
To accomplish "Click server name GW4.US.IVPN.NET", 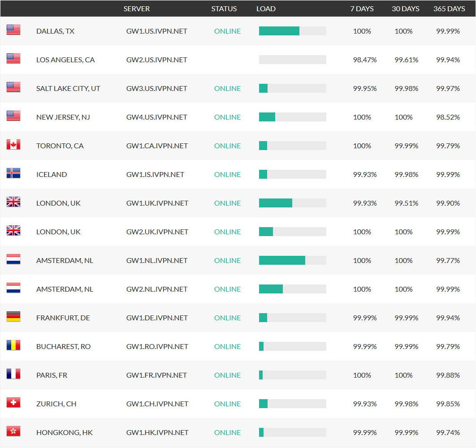I will click(156, 117).
